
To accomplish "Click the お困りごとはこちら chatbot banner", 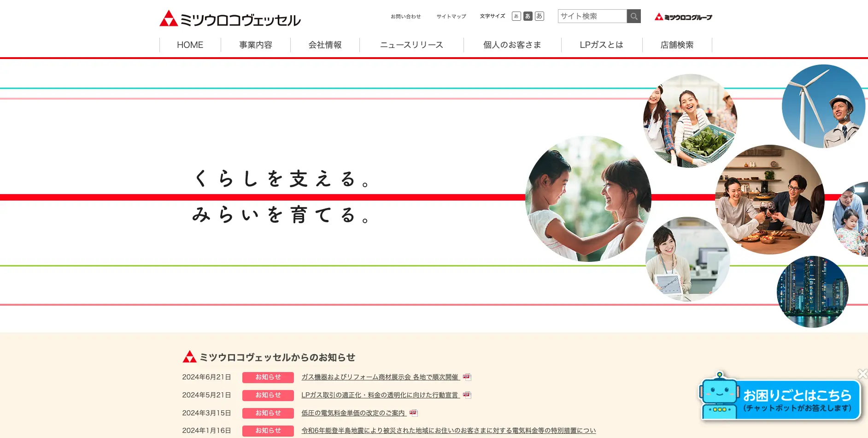I will coord(780,397).
